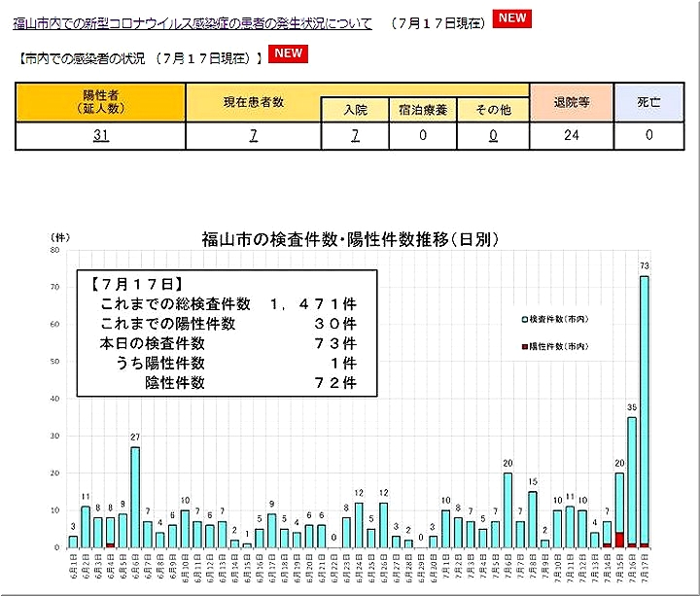Click the red NEW badge beside the page title
700x596 pixels.
[511, 18]
